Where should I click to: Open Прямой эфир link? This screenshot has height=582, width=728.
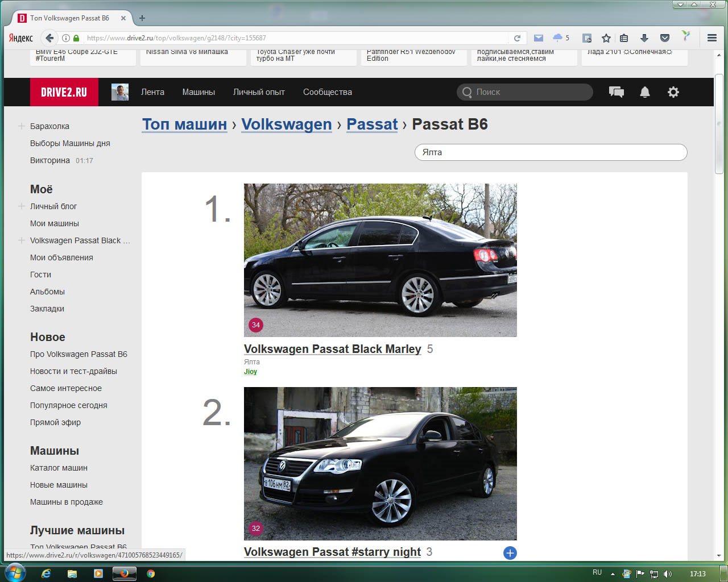pos(55,422)
